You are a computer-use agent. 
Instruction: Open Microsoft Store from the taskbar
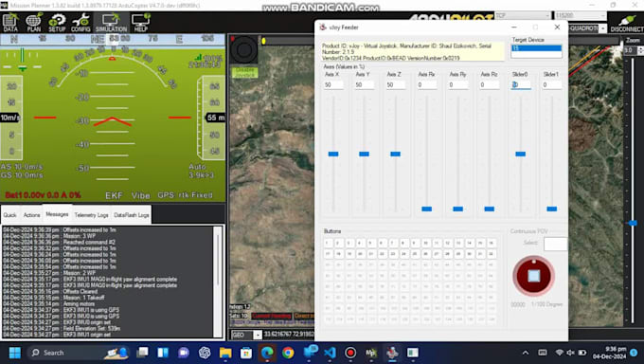(246, 353)
